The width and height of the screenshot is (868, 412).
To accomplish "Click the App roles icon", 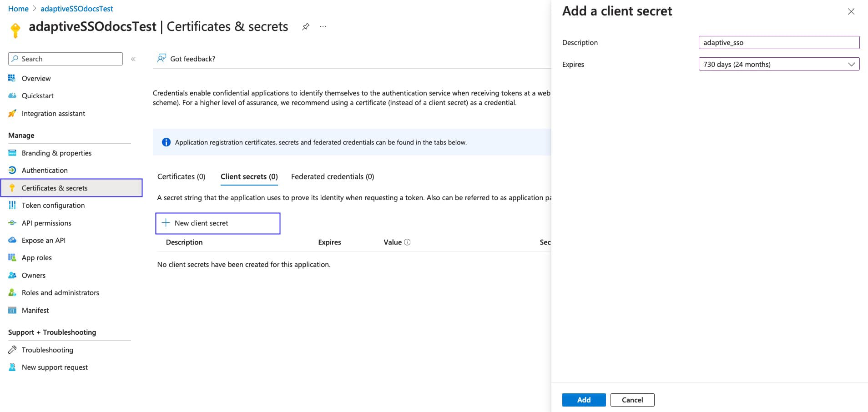I will [x=12, y=257].
